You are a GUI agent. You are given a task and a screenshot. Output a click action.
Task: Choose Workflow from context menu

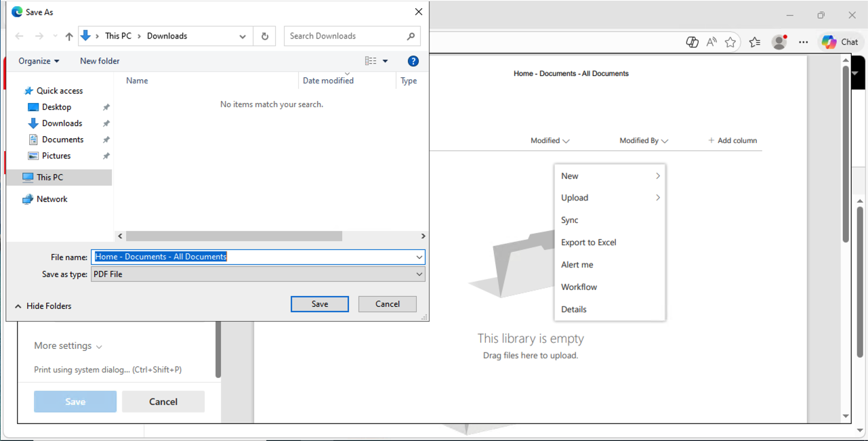(610, 287)
